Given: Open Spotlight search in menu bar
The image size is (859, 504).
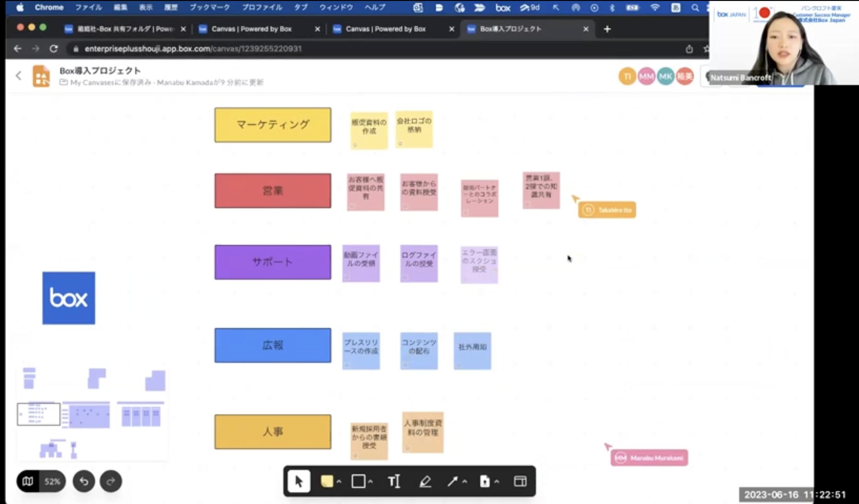Looking at the screenshot, I should point(695,7).
